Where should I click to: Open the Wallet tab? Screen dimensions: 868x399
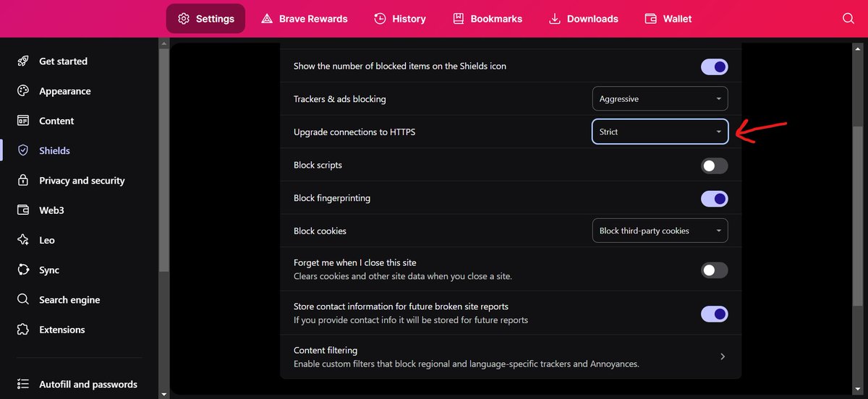668,19
